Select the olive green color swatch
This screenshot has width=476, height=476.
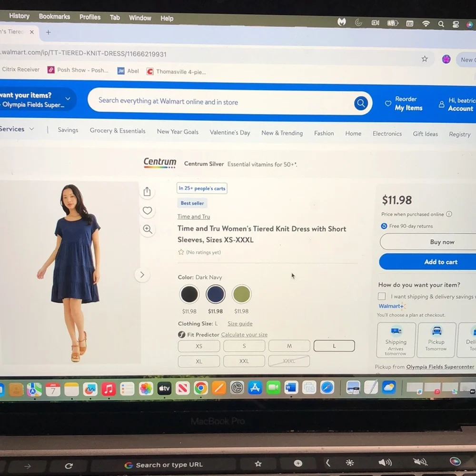pos(242,294)
